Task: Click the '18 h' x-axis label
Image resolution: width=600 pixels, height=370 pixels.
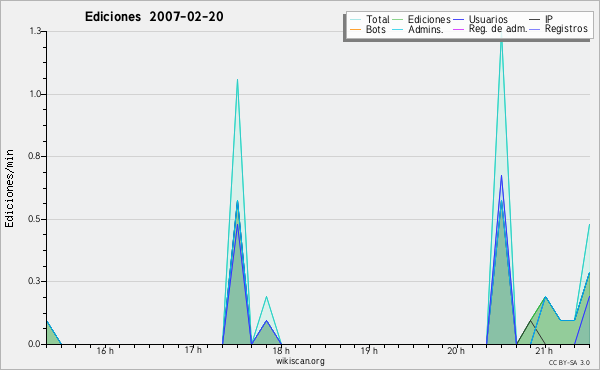Action: (x=281, y=351)
